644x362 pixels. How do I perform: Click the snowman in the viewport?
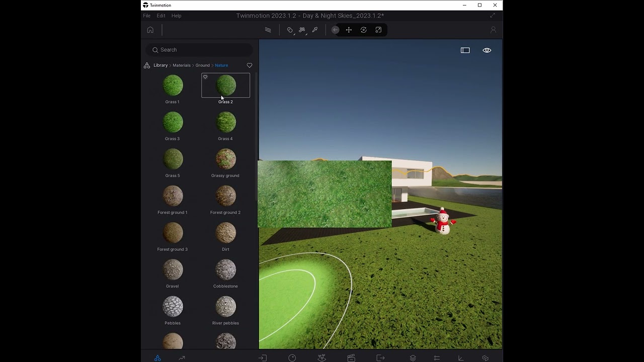443,221
